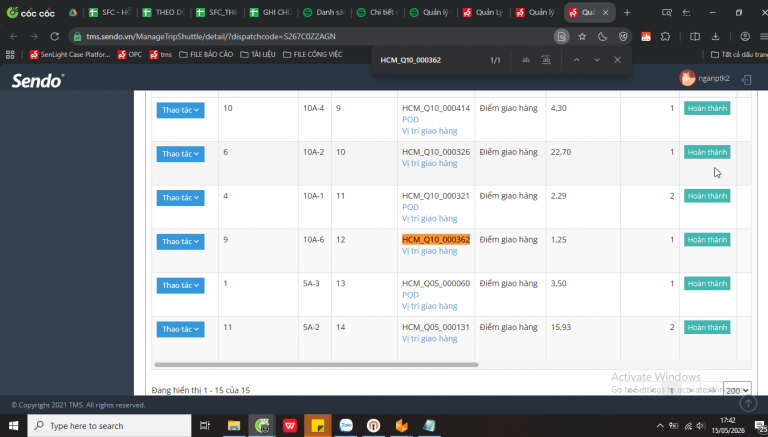Image resolution: width=768 pixels, height=437 pixels.
Task: Open POD link under HCM_Q10_000414
Action: 410,120
